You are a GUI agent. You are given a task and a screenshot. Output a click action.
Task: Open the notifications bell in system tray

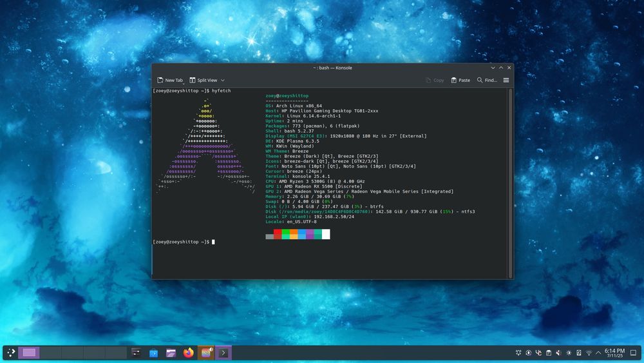click(518, 353)
